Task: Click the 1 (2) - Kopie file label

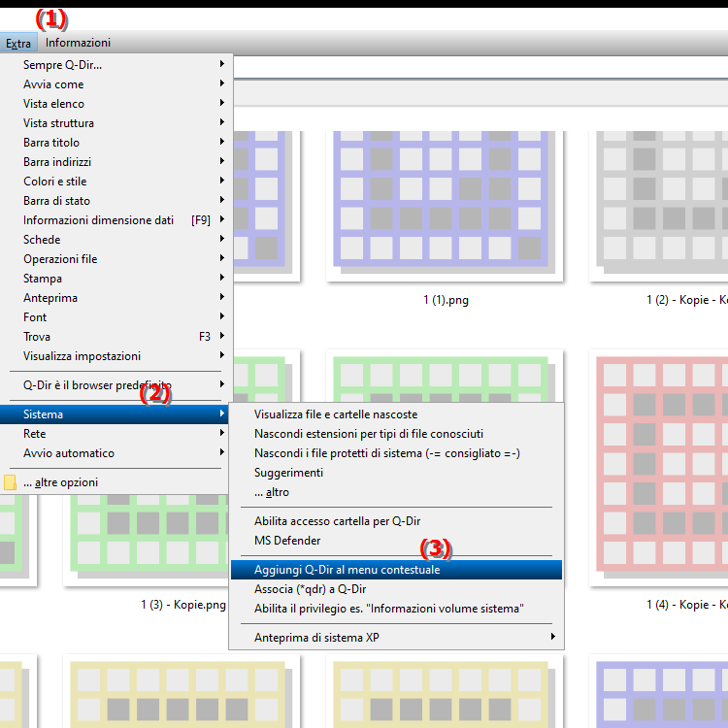Action: point(687,300)
